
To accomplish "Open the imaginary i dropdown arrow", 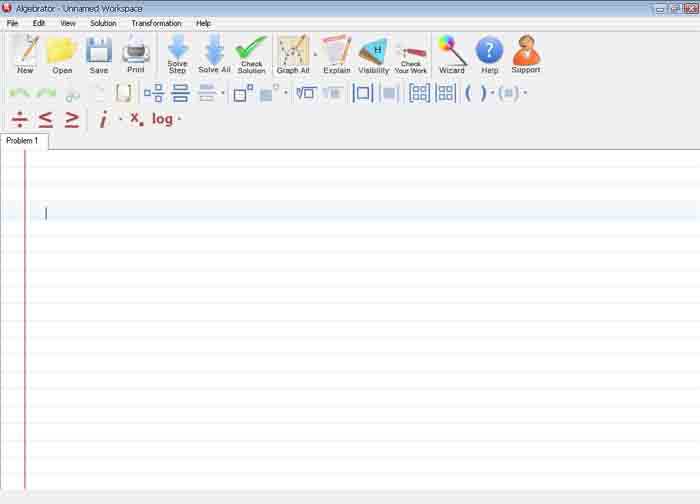I will [x=121, y=119].
